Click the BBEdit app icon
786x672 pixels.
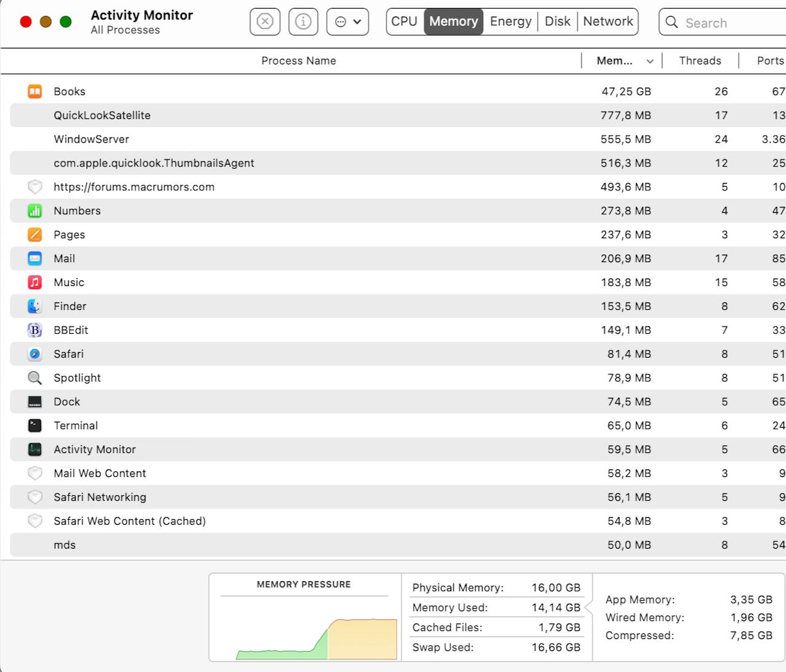pyautogui.click(x=35, y=330)
